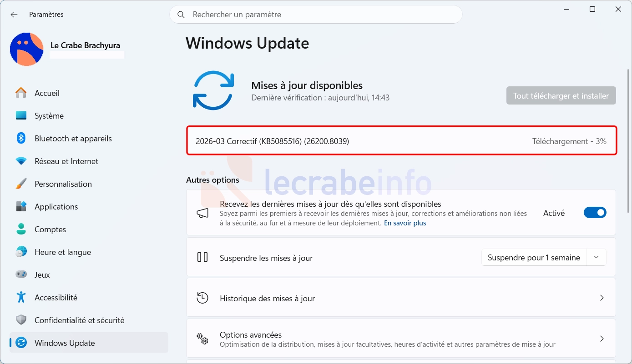Click the magnifier icon in search box
The width and height of the screenshot is (632, 364).
pos(181,15)
